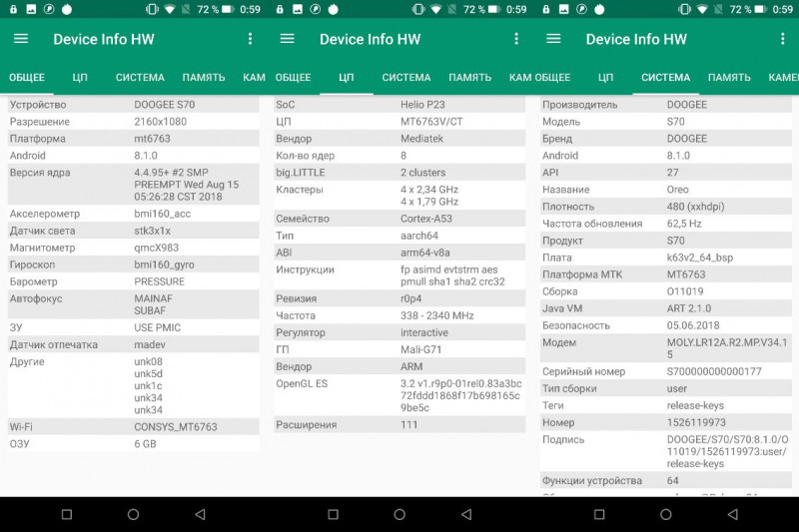Viewport: 799px width, 532px height.
Task: Open СИСТЕМА tab on the middle screen
Action: tap(406, 78)
